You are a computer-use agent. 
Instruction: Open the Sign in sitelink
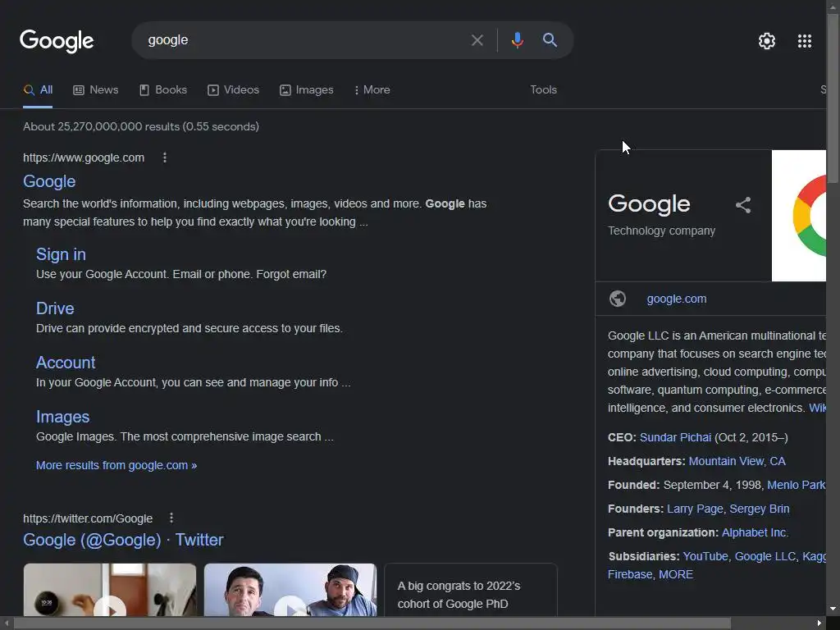tap(61, 254)
